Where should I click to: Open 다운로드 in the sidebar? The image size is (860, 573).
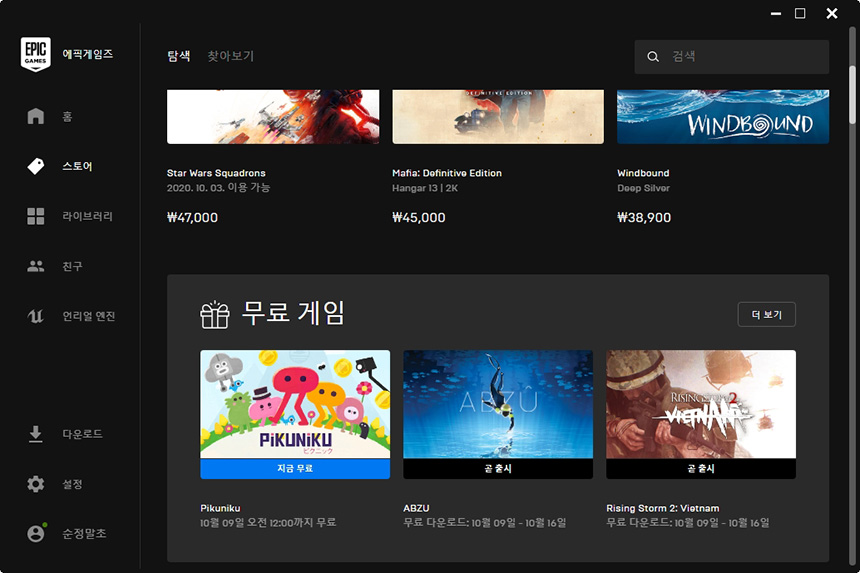point(82,434)
